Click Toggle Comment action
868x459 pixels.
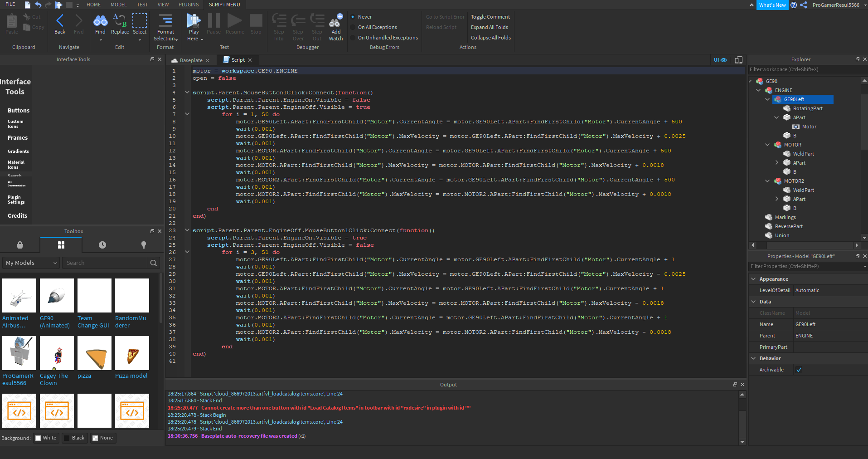pyautogui.click(x=490, y=17)
